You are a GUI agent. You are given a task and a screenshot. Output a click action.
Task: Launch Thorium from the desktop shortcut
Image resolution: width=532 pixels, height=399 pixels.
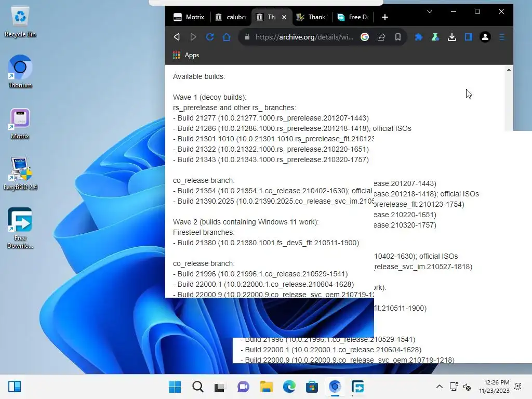pos(20,72)
